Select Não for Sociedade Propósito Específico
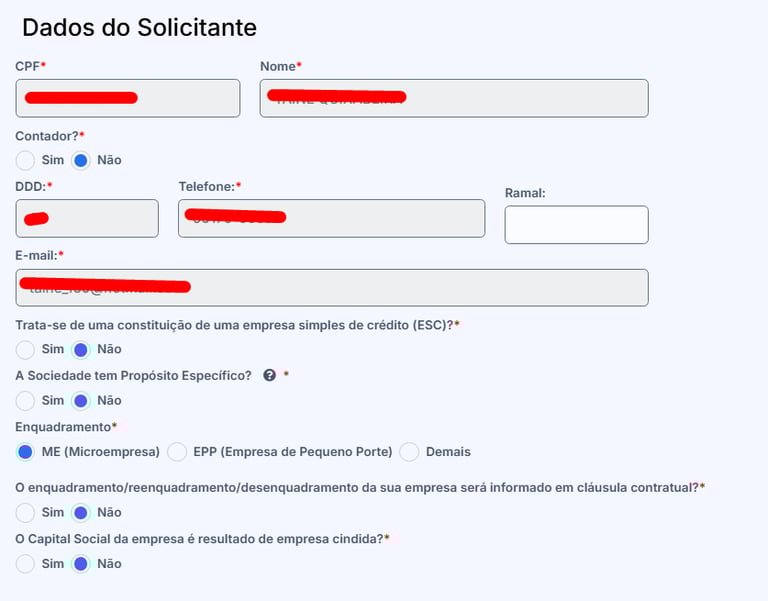 coord(81,401)
